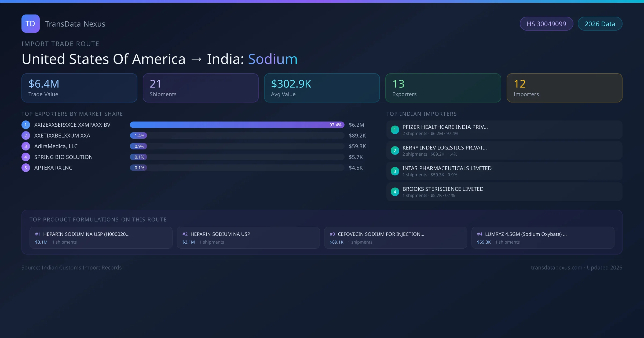This screenshot has height=338, width=644.
Task: Click badge 2 beside KERRY INDEV LOGISTICS
Action: [x=395, y=150]
